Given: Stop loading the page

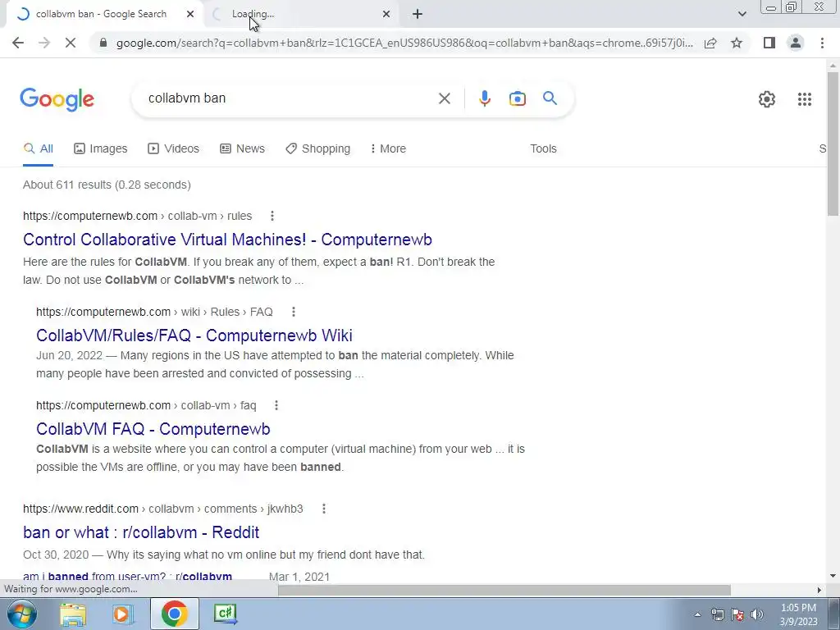Looking at the screenshot, I should click(x=71, y=43).
